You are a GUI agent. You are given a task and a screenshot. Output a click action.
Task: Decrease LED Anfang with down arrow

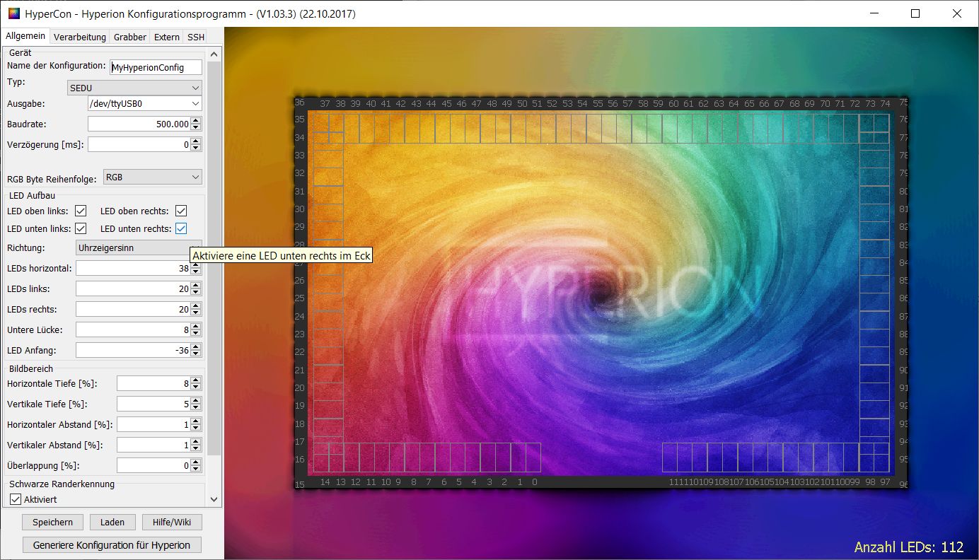[x=196, y=354]
